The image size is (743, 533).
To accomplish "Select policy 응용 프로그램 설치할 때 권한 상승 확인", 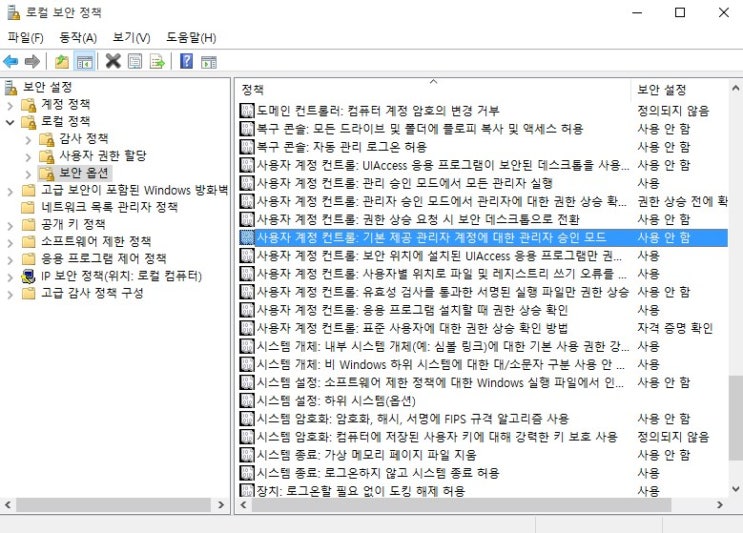I will tap(483, 310).
